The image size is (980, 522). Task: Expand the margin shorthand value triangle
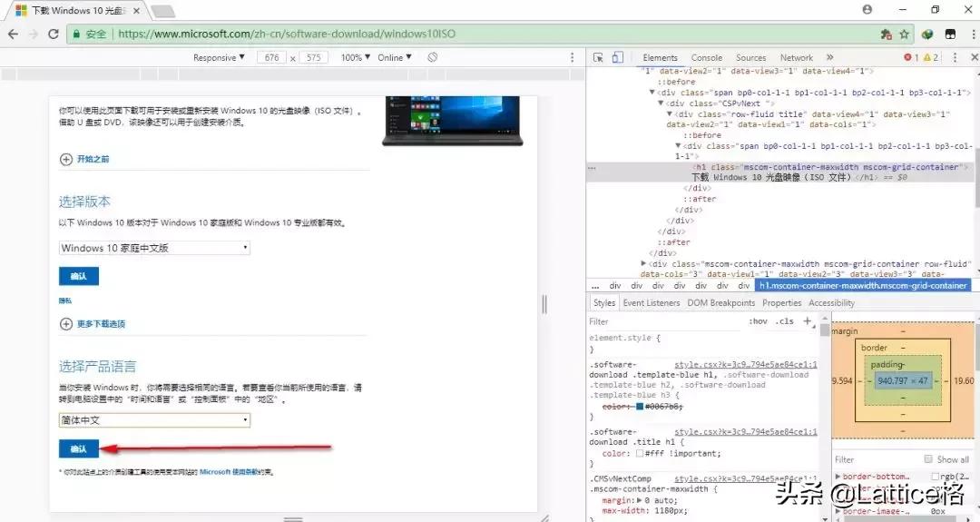click(640, 500)
